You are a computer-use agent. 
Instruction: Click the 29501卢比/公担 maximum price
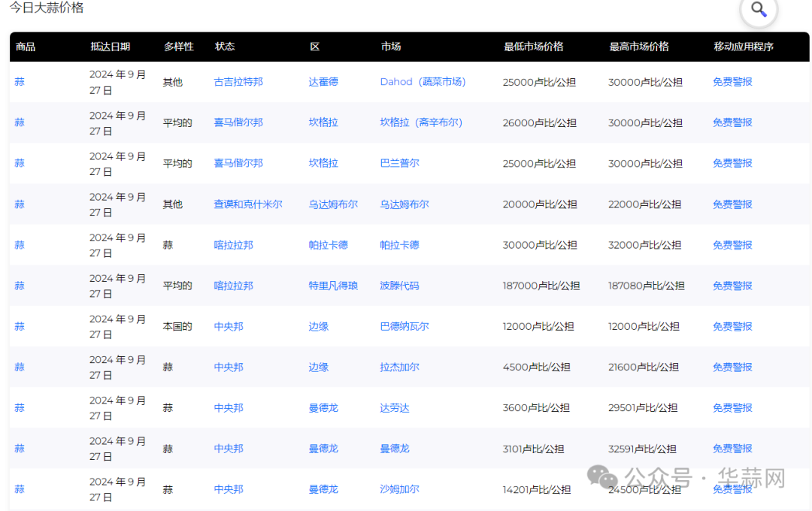coord(643,408)
